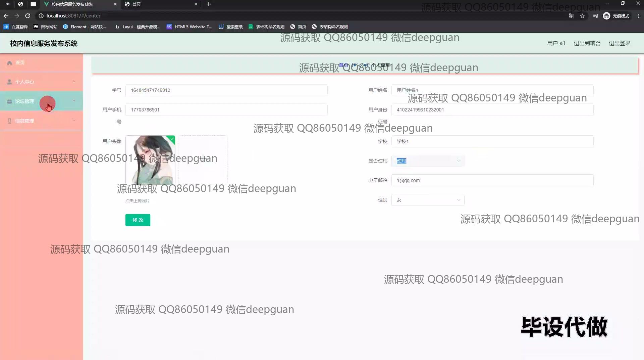Click the 个人中心 user icon in sidebar
Screen dimensions: 644x360
[x=9, y=82]
